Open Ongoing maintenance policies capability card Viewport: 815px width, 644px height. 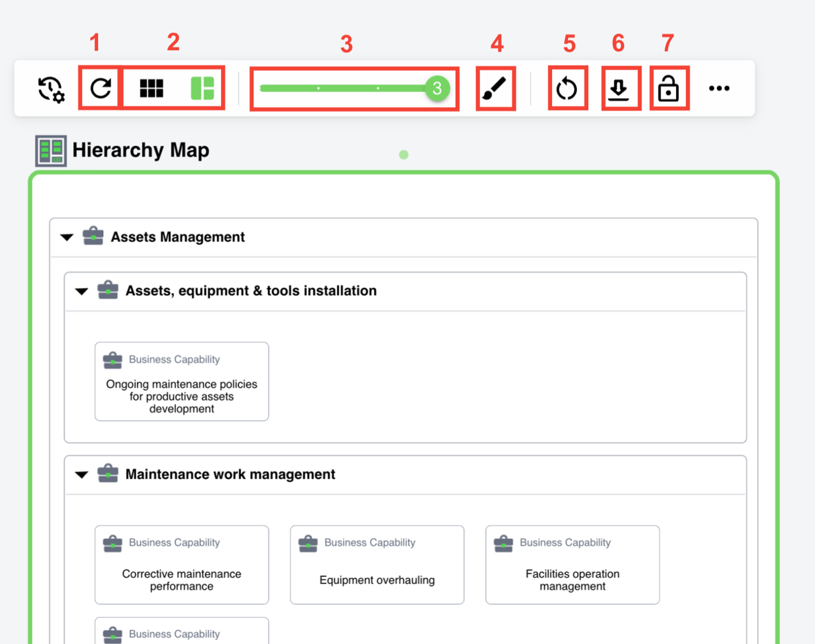[x=181, y=382]
